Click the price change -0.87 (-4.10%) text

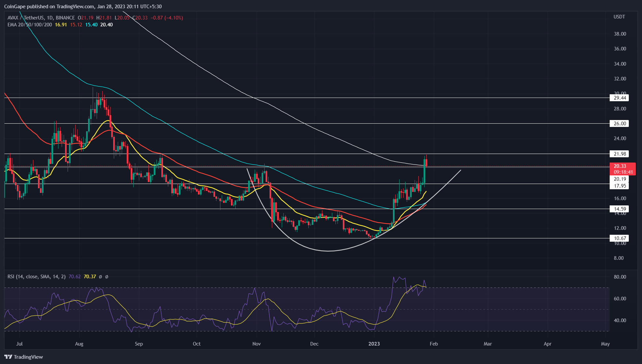(167, 18)
